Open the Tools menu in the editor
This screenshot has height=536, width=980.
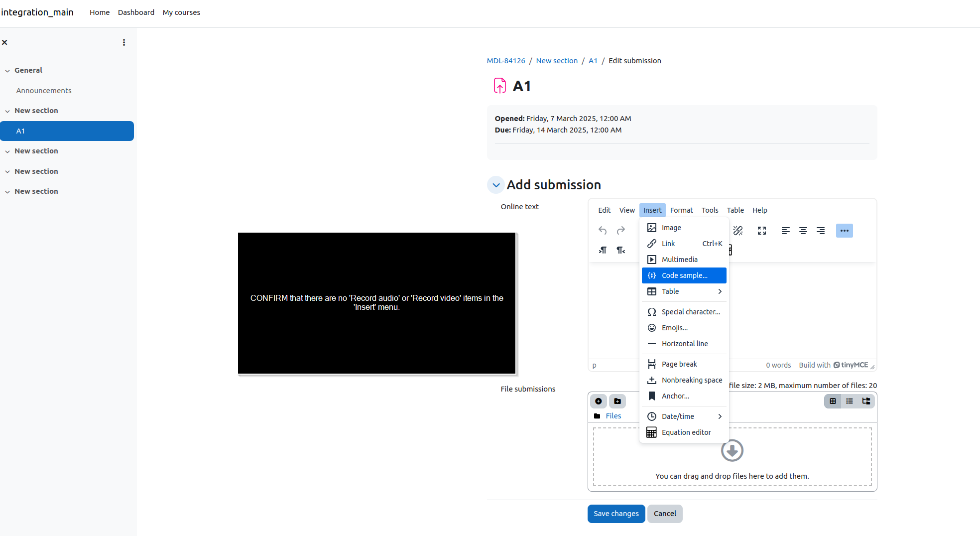pyautogui.click(x=710, y=210)
